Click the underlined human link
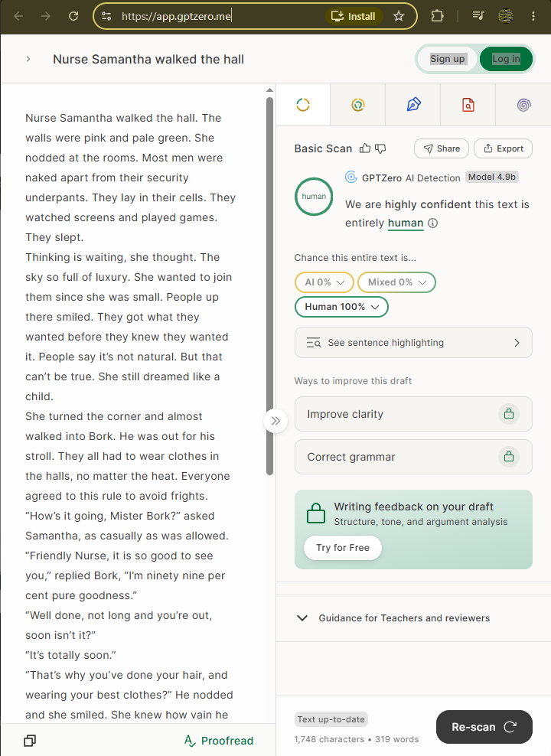This screenshot has width=551, height=756. coord(406,223)
